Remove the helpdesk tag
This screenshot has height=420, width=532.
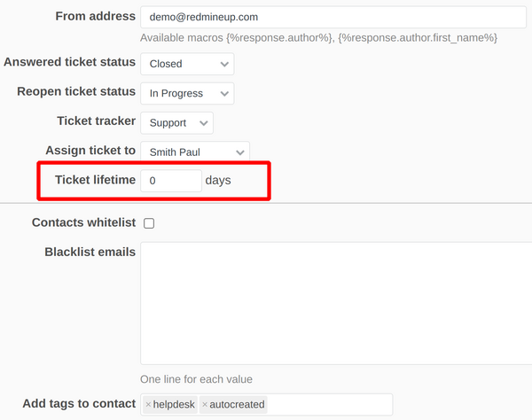tap(148, 405)
